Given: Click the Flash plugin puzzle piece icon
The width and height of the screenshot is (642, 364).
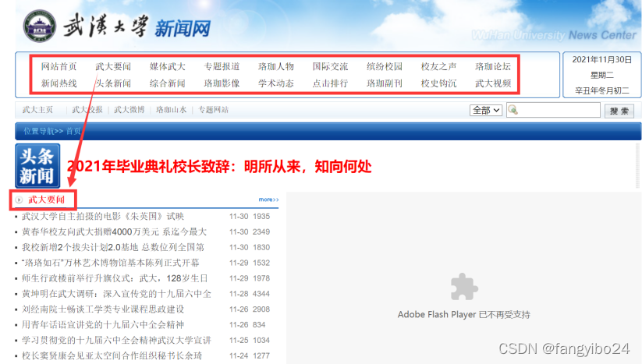Looking at the screenshot, I should point(464,287).
